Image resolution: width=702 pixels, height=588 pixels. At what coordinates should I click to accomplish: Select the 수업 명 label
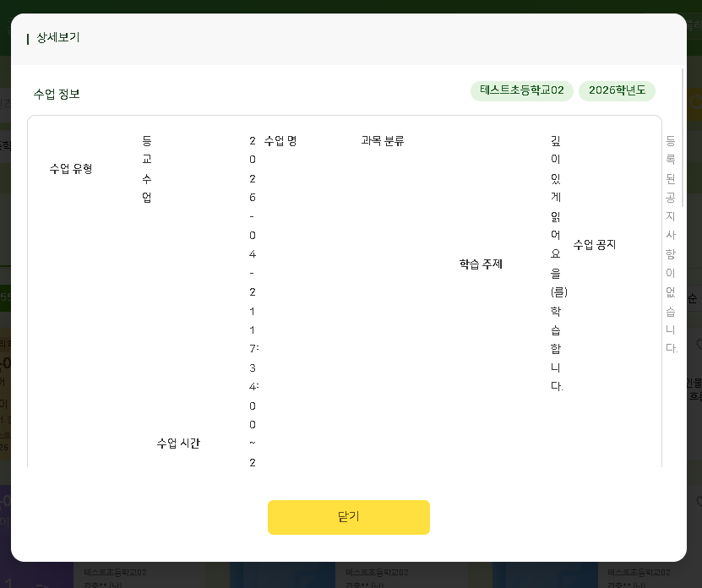coord(280,141)
